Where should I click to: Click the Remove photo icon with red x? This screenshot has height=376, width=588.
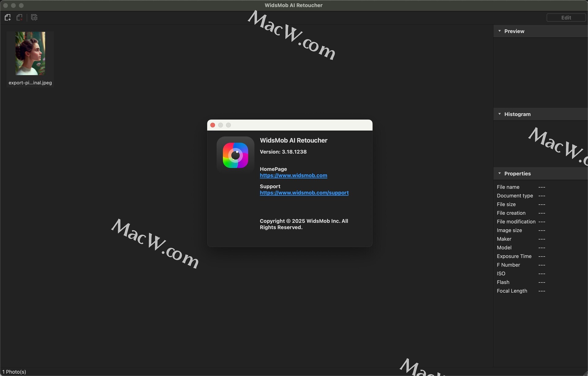(20, 17)
